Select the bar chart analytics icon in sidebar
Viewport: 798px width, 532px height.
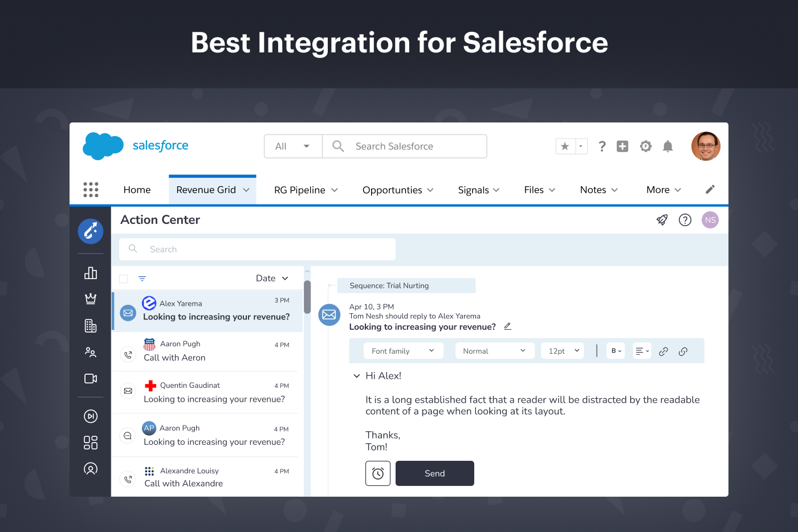click(x=90, y=273)
